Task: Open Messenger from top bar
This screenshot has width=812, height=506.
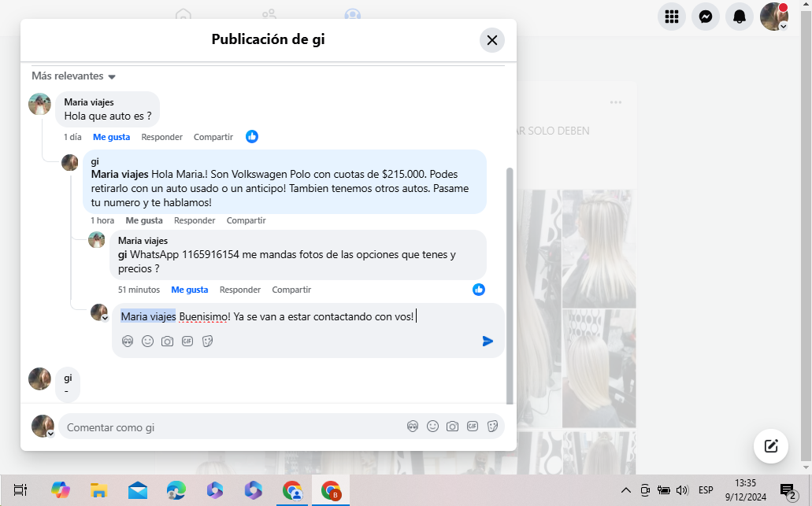Action: point(706,17)
